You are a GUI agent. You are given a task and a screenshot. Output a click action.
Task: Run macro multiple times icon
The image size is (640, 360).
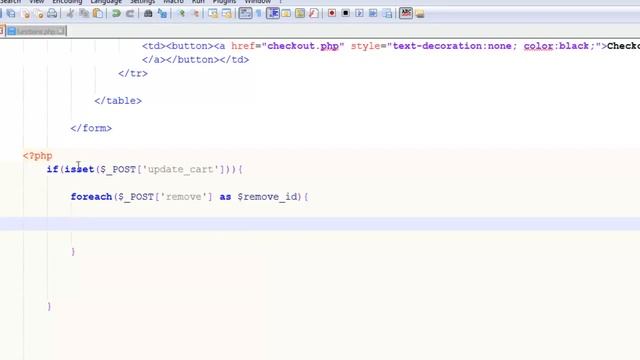coord(373,13)
